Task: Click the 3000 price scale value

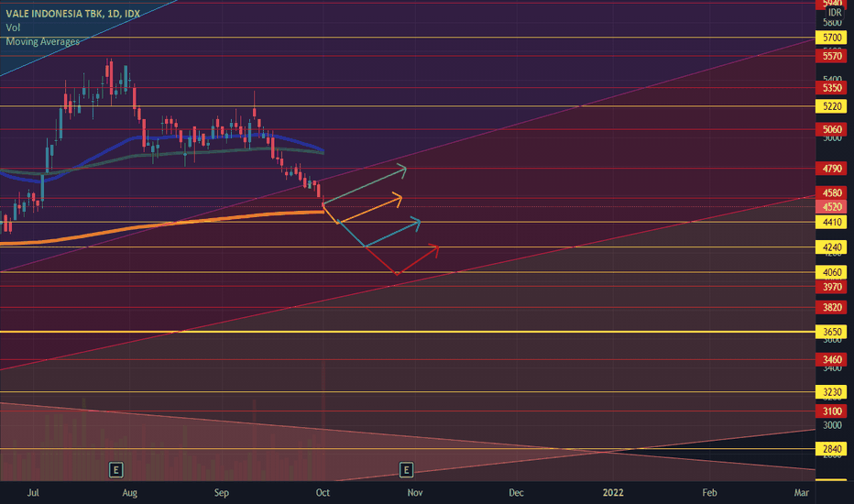Action: pos(832,425)
